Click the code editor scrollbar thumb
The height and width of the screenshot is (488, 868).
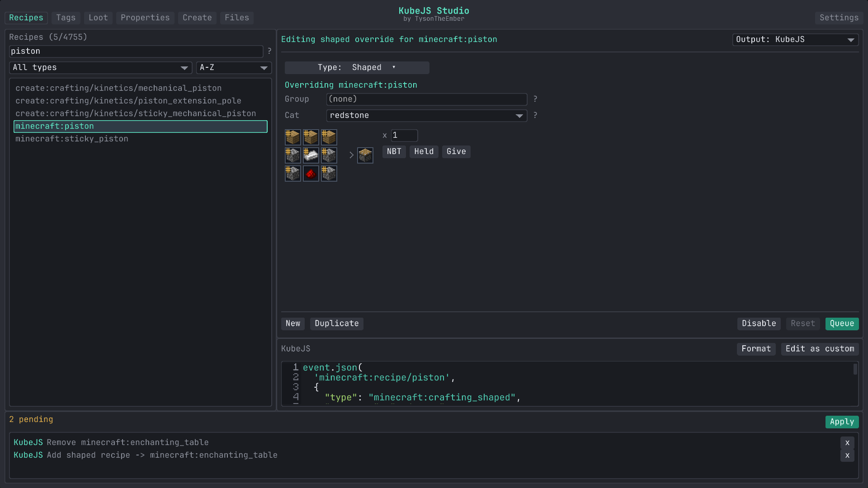(855, 369)
